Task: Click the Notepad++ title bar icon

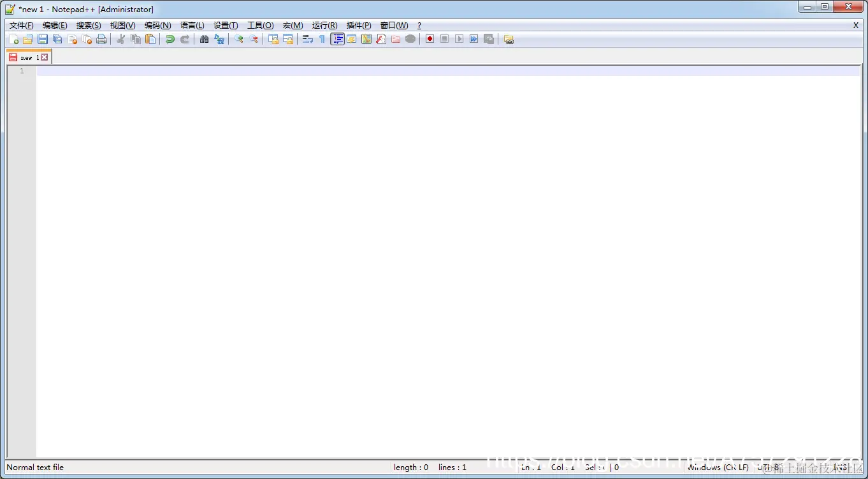Action: (10, 9)
